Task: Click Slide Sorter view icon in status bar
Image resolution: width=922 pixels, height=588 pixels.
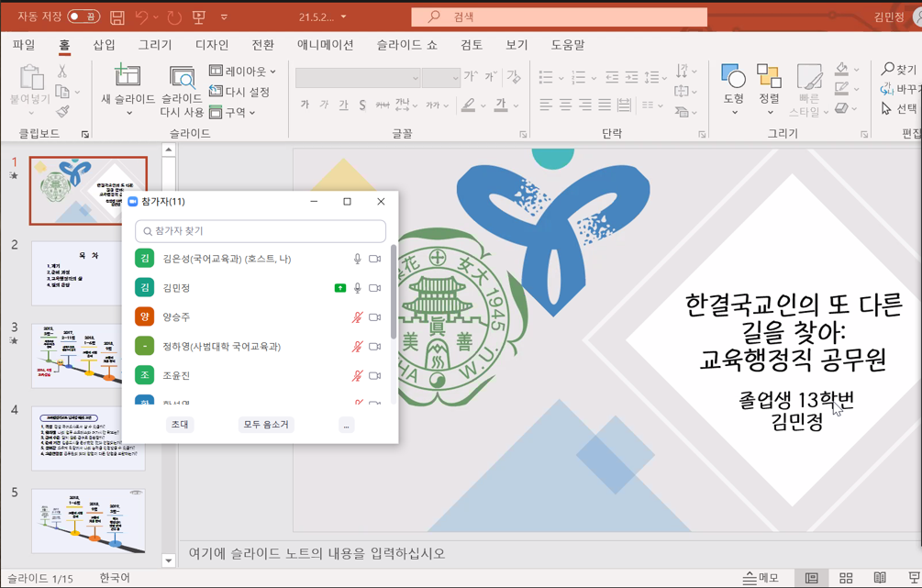Action: (x=846, y=578)
